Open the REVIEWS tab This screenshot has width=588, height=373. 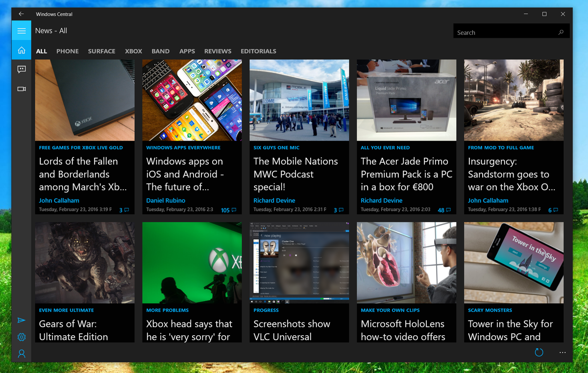pyautogui.click(x=218, y=51)
